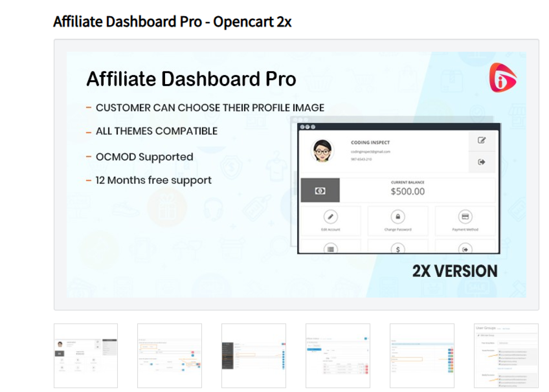Click the 2X VERSION text on banner
This screenshot has width=549, height=392.
455,271
